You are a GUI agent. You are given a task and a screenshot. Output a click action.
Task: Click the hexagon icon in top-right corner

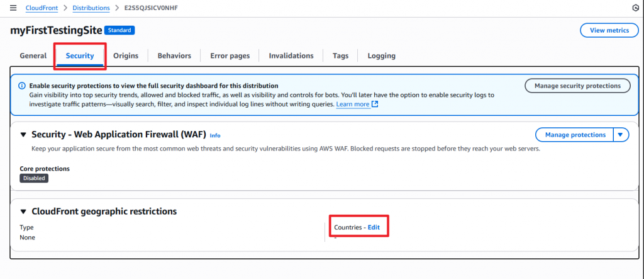(x=636, y=8)
